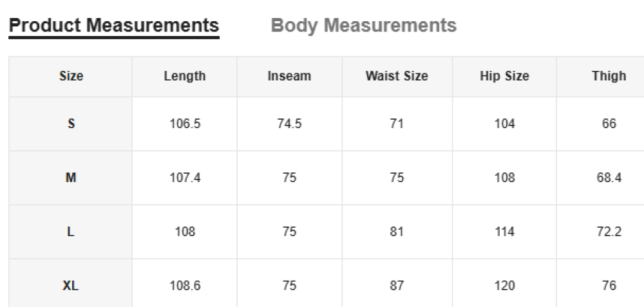The image size is (644, 307).
Task: Click the S size row label
Action: click(71, 124)
